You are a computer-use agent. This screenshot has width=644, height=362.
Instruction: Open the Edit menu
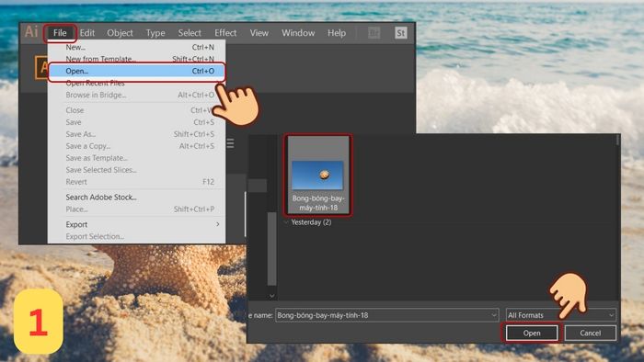pyautogui.click(x=87, y=33)
